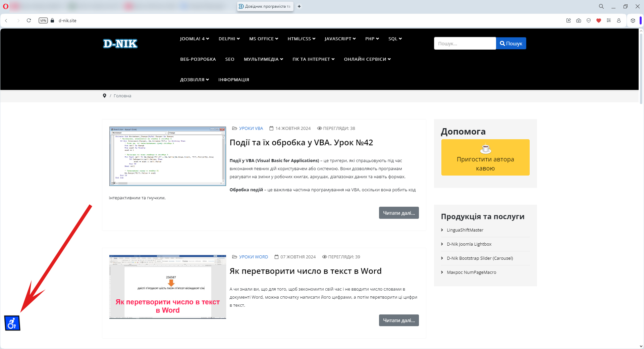Viewport: 644px width, 349px height.
Task: Open the snapshot camera tool
Action: (579, 20)
